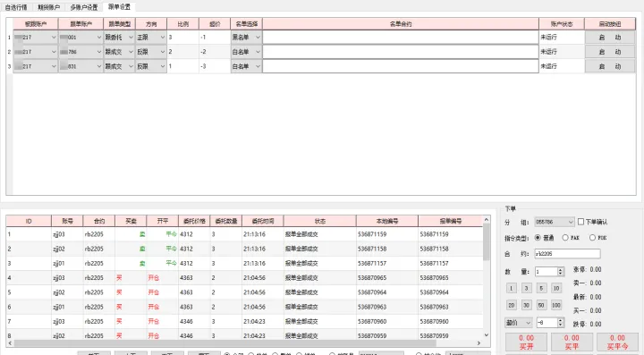This screenshot has width=644, height=355.
Task: Open row 1 跟单账户 dropdown ending 001
Action: (80, 38)
